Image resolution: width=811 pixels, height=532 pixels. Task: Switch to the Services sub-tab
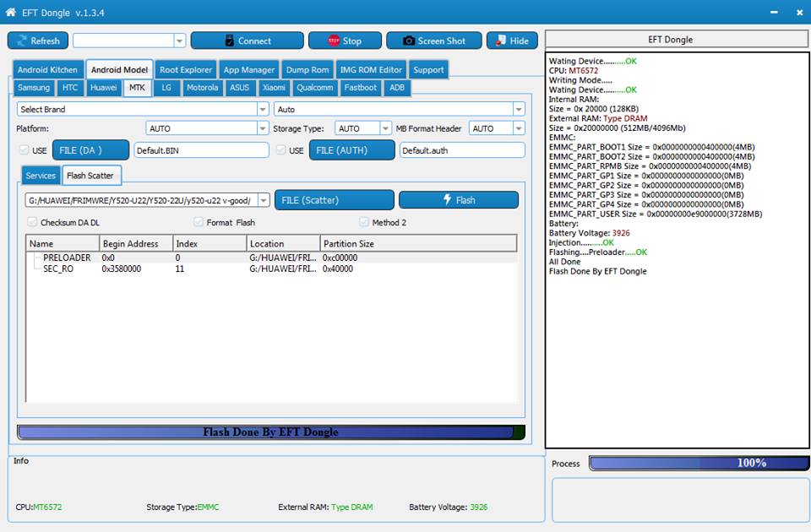click(41, 176)
